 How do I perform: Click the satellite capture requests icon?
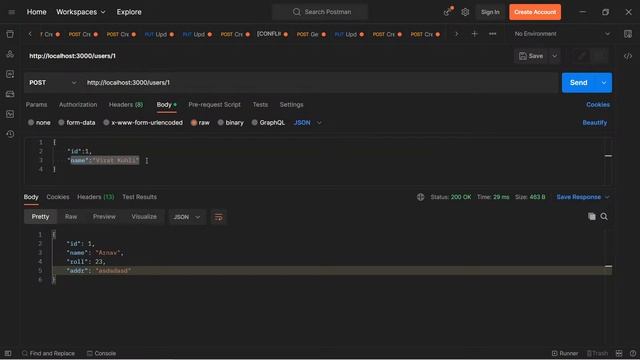(448, 12)
